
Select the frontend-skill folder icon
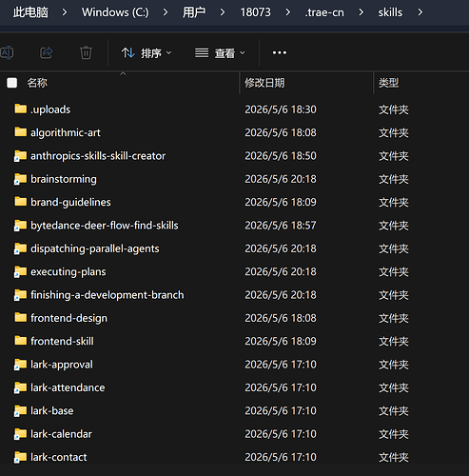tap(21, 341)
